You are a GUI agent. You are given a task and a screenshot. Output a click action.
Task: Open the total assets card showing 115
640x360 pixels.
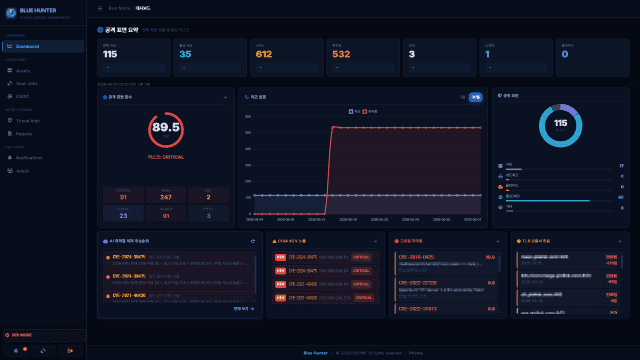tap(134, 58)
